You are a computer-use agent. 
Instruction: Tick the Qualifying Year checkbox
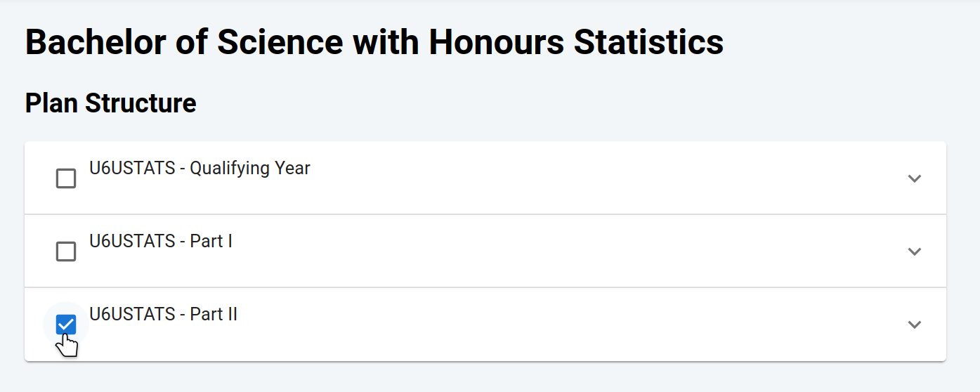coord(66,178)
